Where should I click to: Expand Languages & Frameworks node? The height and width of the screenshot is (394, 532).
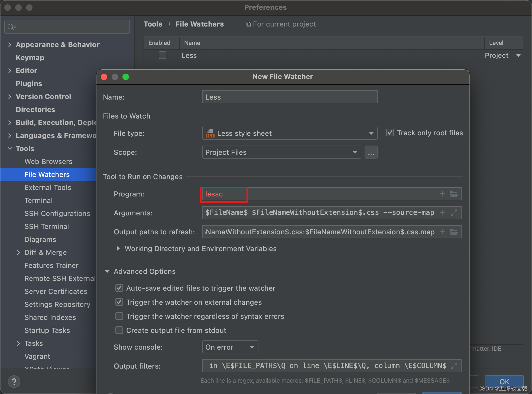(x=10, y=136)
